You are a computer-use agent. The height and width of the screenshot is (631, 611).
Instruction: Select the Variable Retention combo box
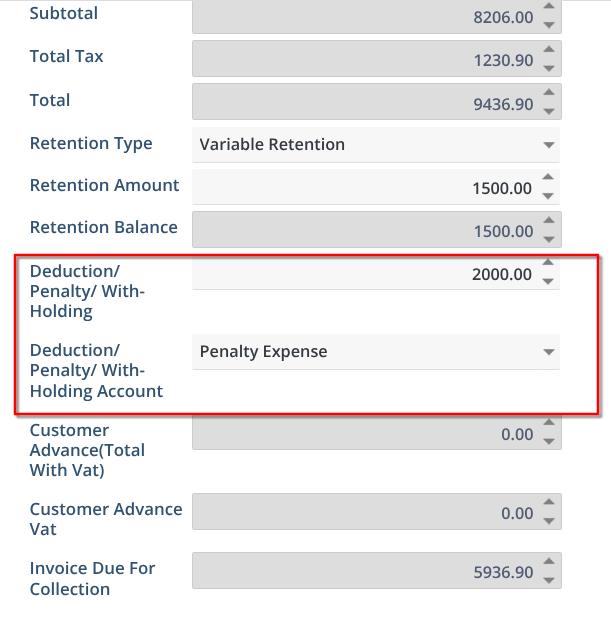pos(360,145)
